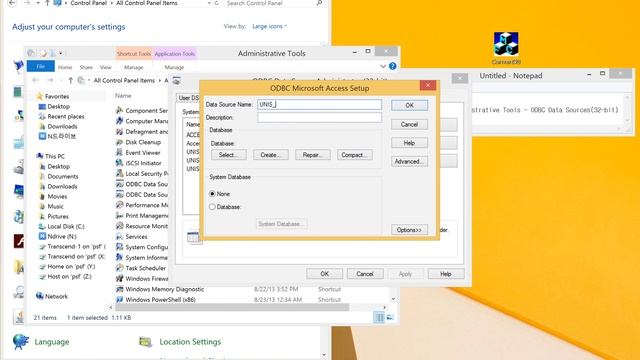Open Shortcut Tools contextual tab

133,54
